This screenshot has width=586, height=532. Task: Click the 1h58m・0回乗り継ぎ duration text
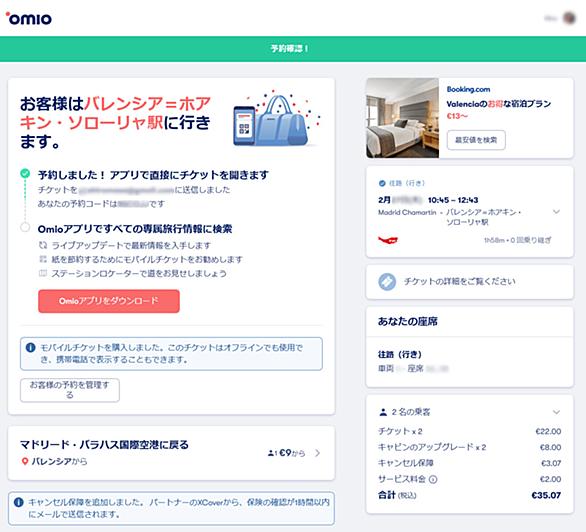518,240
